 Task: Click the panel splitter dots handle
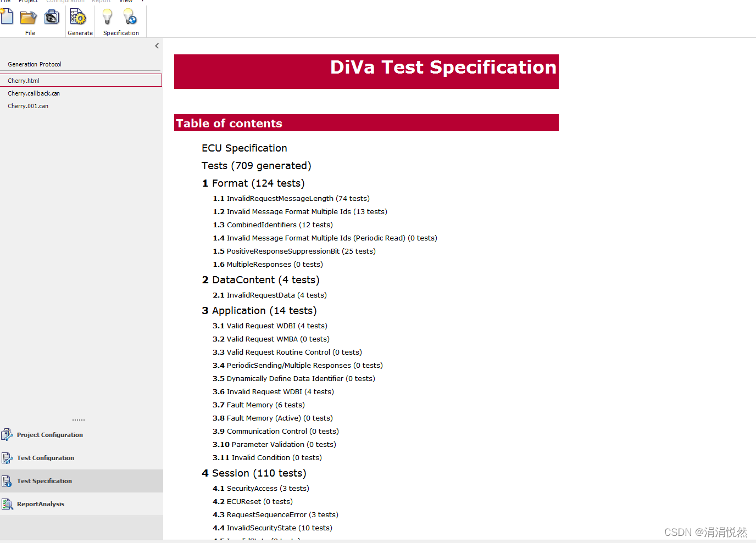tap(79, 419)
